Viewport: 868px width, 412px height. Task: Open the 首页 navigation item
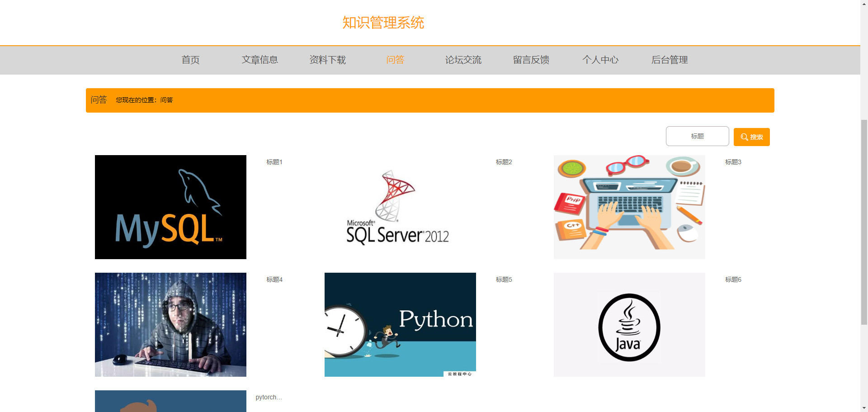pyautogui.click(x=190, y=60)
